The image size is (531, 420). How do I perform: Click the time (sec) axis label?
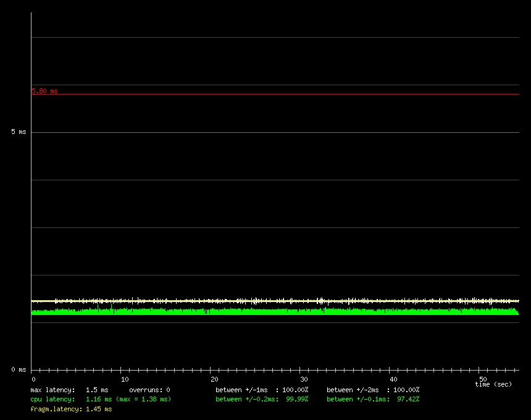pos(493,384)
